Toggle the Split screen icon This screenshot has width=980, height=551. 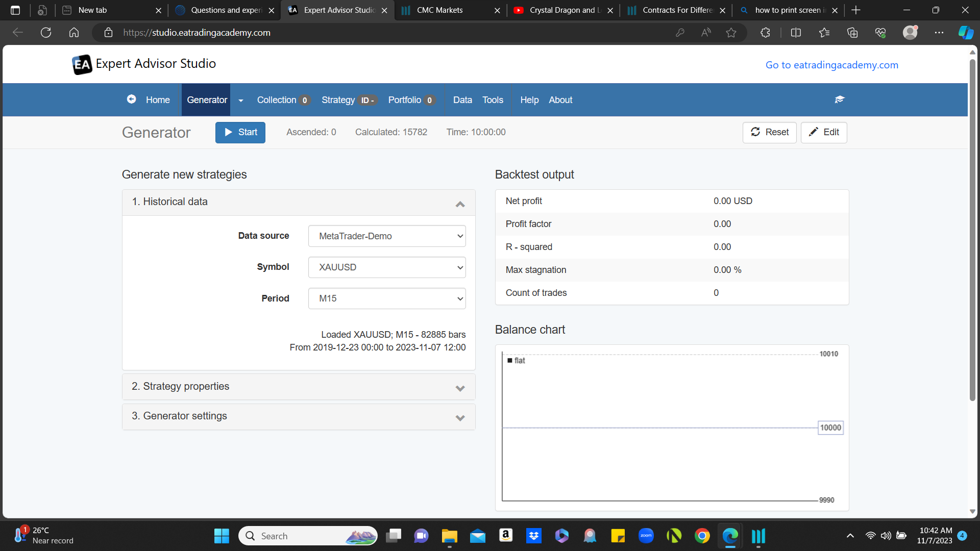point(796,33)
